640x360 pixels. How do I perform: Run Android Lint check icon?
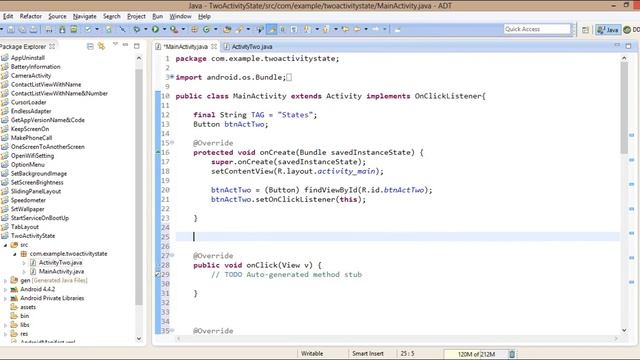point(88,29)
